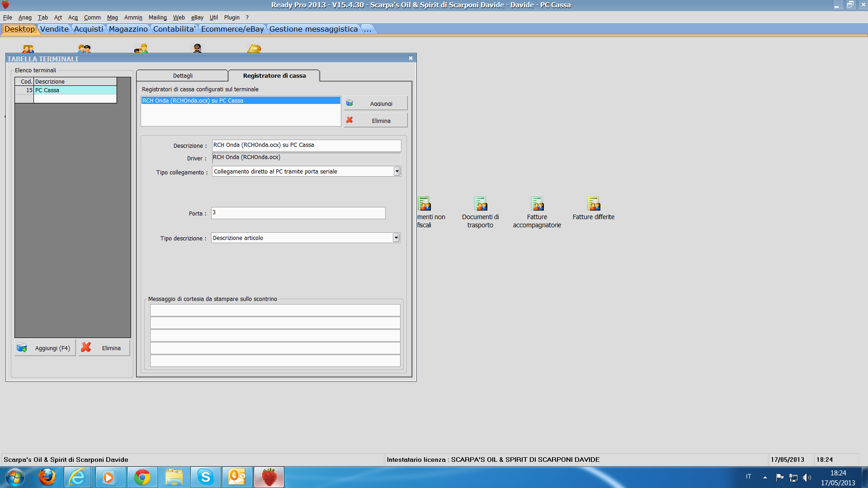Click Aggiungi (F4) terminal button
This screenshot has width=868, height=488.
pos(45,348)
